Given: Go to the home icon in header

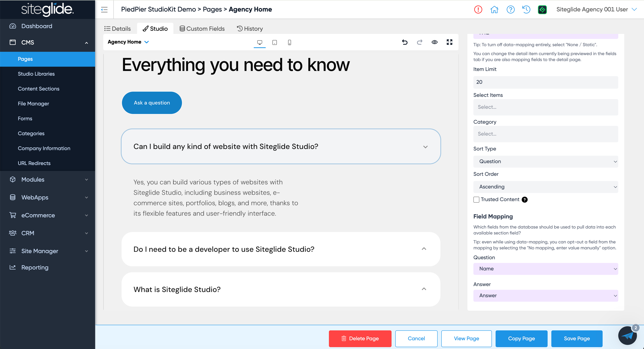Looking at the screenshot, I should pyautogui.click(x=494, y=9).
